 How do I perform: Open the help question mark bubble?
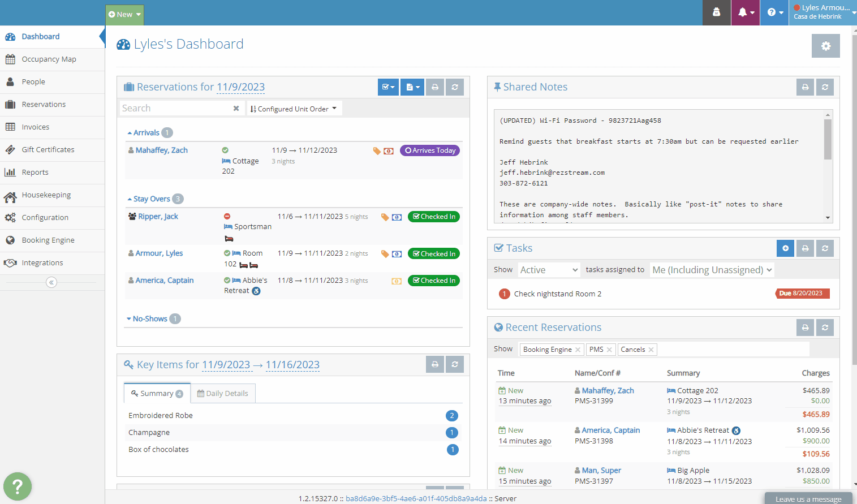tap(18, 486)
